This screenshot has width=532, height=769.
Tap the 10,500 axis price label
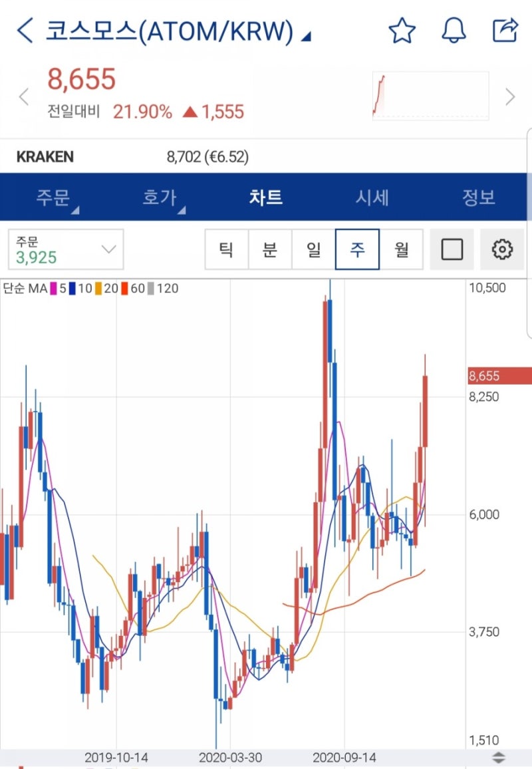487,288
